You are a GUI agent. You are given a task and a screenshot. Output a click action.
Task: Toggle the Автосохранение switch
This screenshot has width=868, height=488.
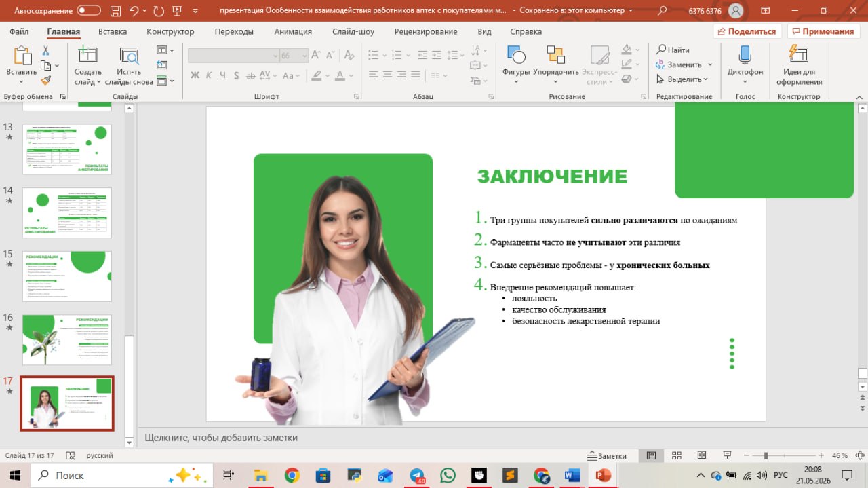pos(89,11)
